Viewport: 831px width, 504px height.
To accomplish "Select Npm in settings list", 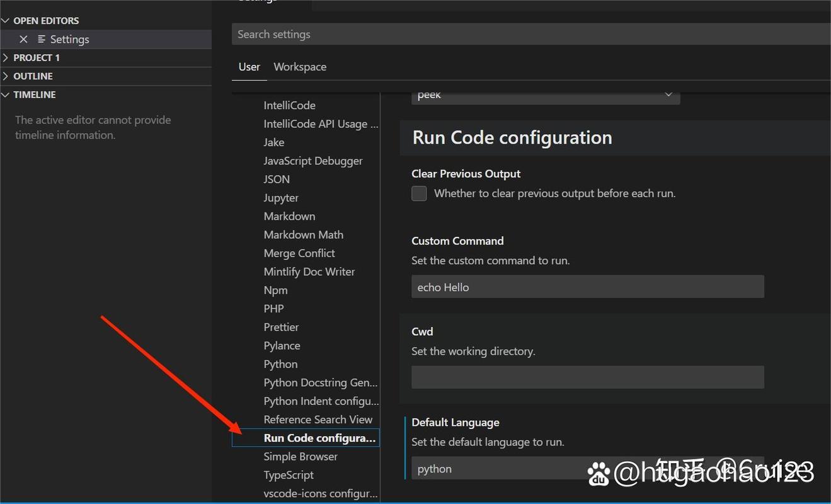I will [275, 290].
